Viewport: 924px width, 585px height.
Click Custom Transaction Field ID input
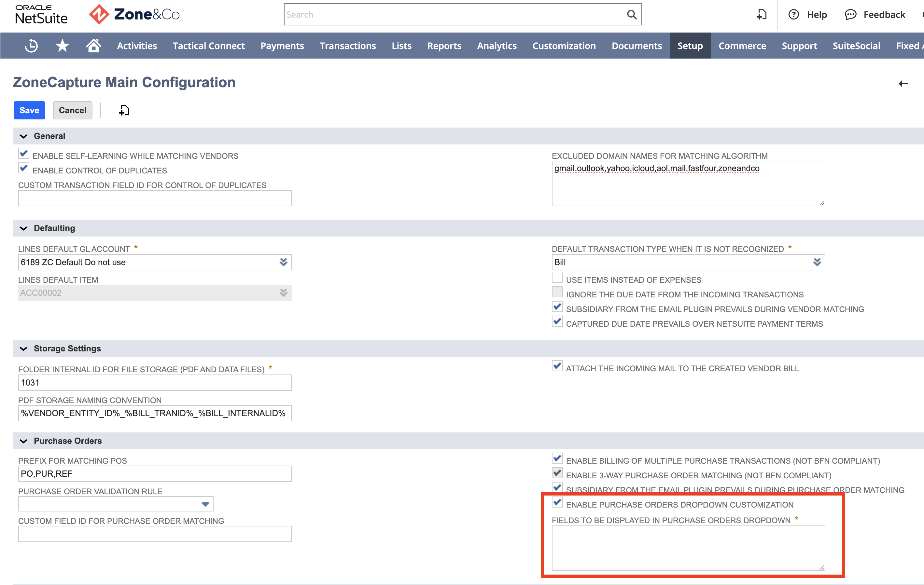[155, 198]
